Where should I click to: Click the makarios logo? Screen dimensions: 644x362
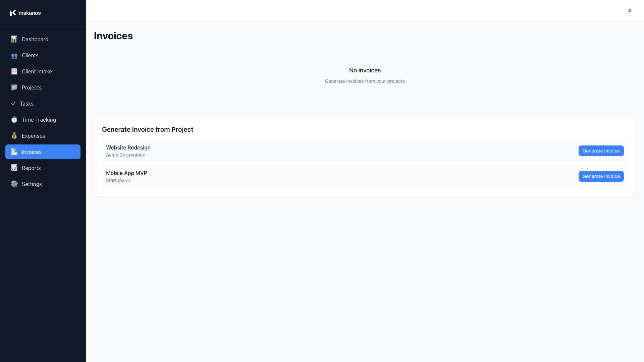[25, 13]
